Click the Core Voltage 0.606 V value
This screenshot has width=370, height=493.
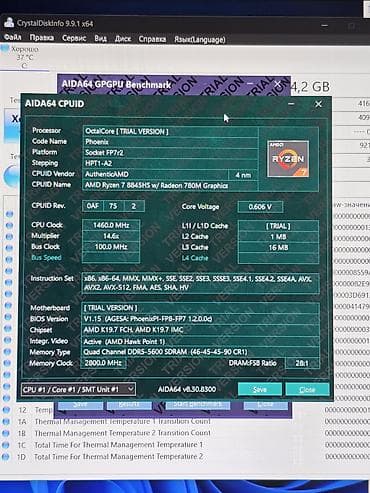tap(260, 207)
